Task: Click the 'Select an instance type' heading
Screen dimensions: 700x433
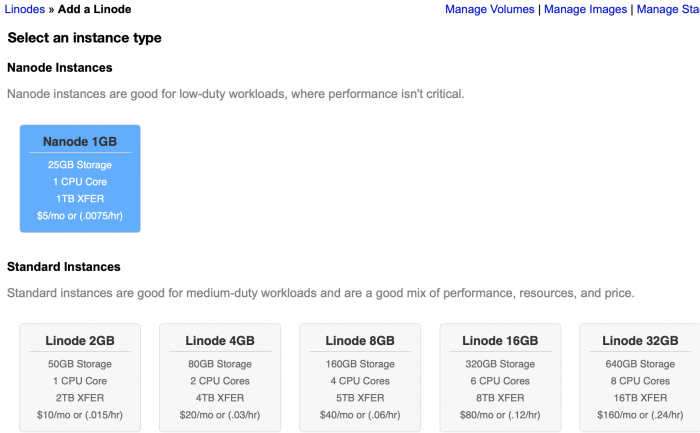Action: [x=84, y=38]
